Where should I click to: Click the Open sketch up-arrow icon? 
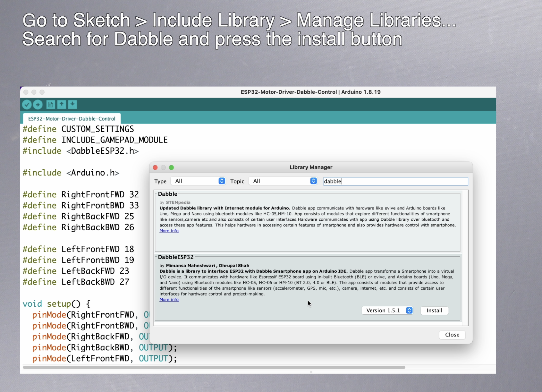pos(62,105)
